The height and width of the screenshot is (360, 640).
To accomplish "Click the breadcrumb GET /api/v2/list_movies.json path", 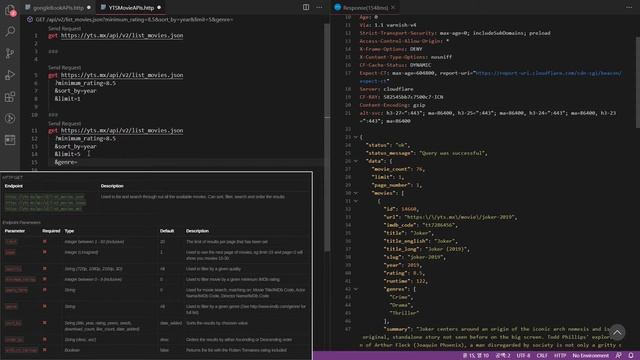I will [x=134, y=19].
